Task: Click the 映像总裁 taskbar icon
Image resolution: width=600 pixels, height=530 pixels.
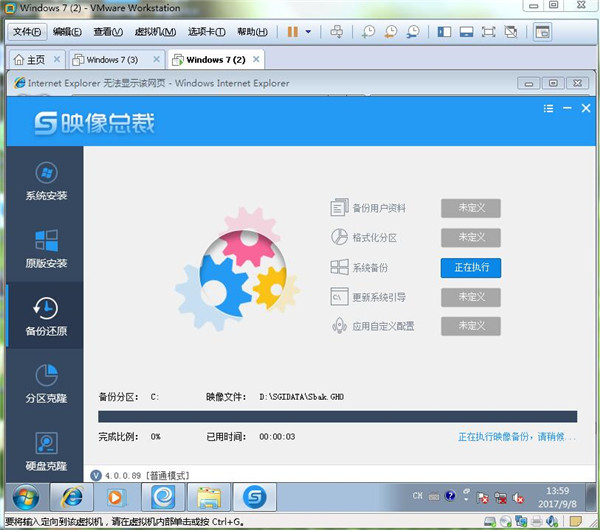Action: tap(255, 497)
